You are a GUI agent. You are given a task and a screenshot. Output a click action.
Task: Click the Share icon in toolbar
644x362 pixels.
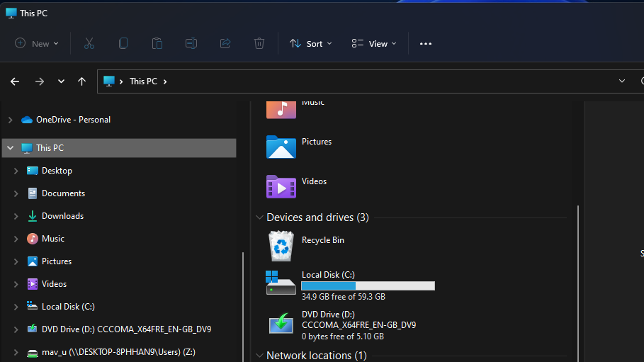(x=225, y=43)
